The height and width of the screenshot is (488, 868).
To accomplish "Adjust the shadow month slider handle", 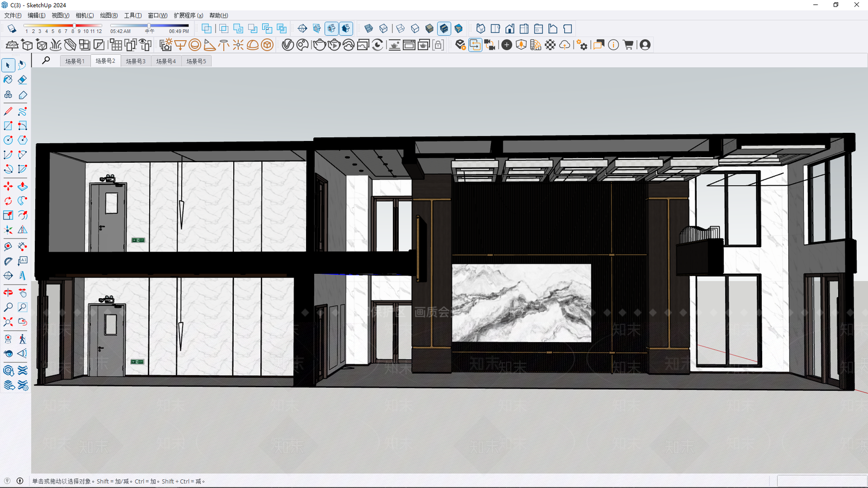I will click(74, 25).
